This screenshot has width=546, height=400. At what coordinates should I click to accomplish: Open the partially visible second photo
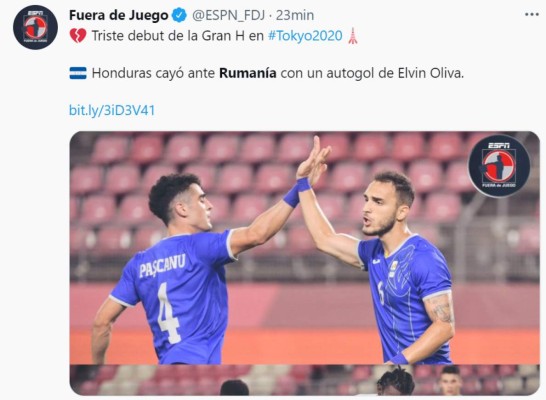(x=305, y=380)
